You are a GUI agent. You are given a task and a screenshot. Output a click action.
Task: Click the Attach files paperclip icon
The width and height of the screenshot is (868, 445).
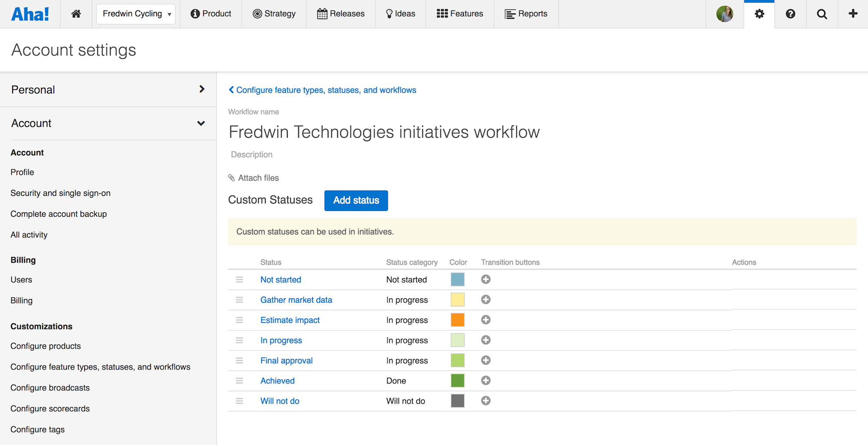[231, 178]
